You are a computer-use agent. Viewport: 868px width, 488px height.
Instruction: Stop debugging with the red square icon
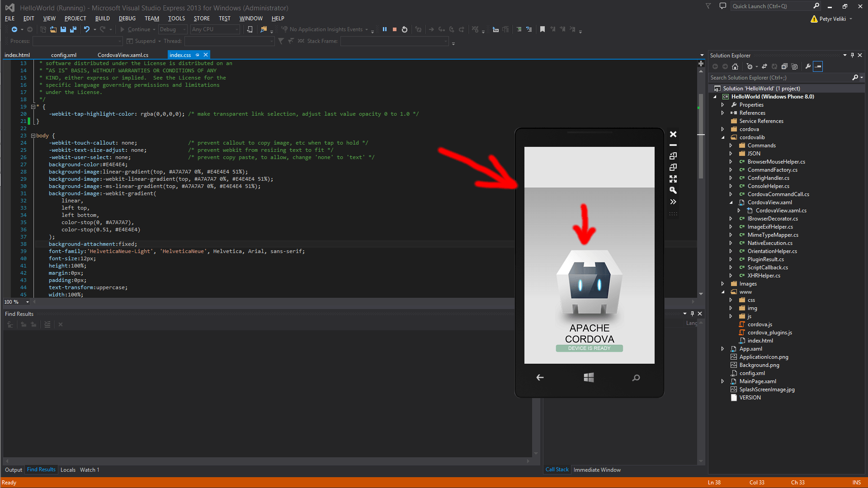pyautogui.click(x=395, y=29)
